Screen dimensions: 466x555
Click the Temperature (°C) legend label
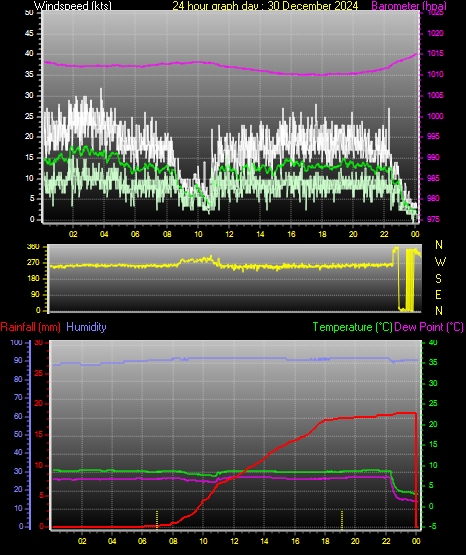pos(352,327)
